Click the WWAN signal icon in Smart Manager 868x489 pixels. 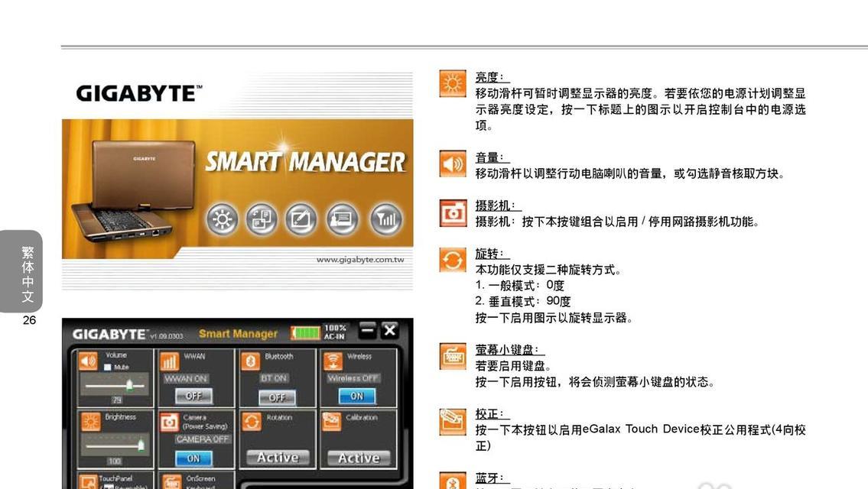click(x=169, y=361)
